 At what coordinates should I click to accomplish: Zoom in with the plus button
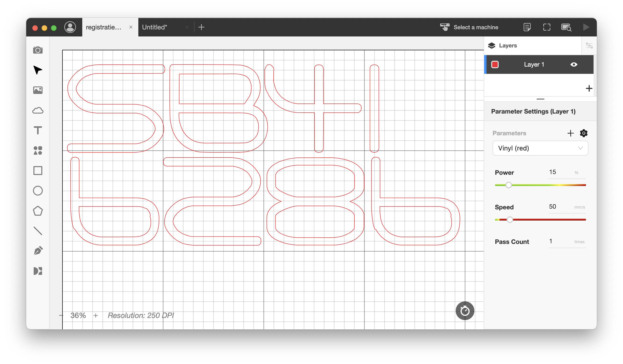pyautogui.click(x=96, y=316)
